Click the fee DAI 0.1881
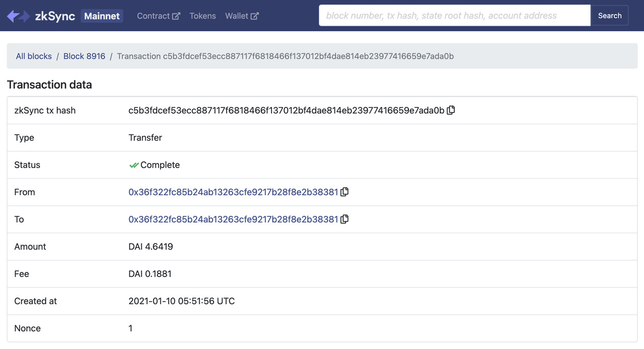This screenshot has width=644, height=349. [150, 273]
